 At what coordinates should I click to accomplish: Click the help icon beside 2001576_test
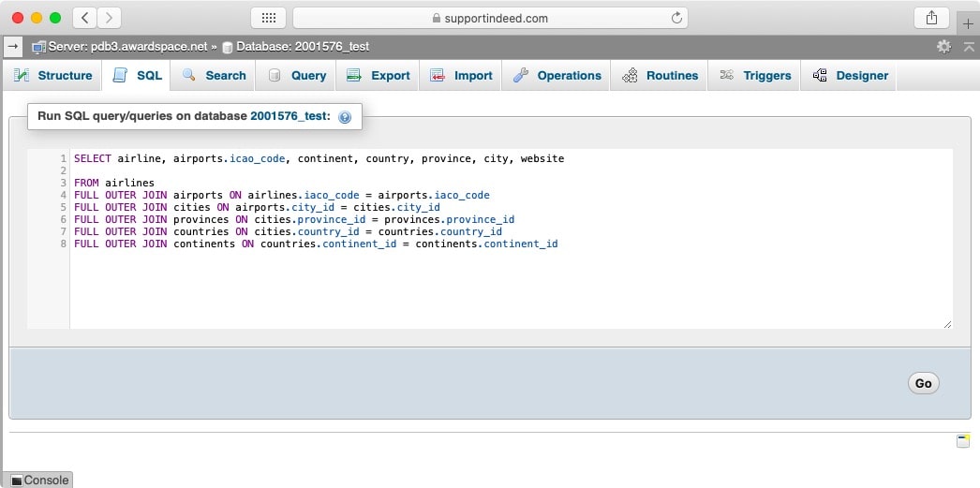pyautogui.click(x=345, y=117)
